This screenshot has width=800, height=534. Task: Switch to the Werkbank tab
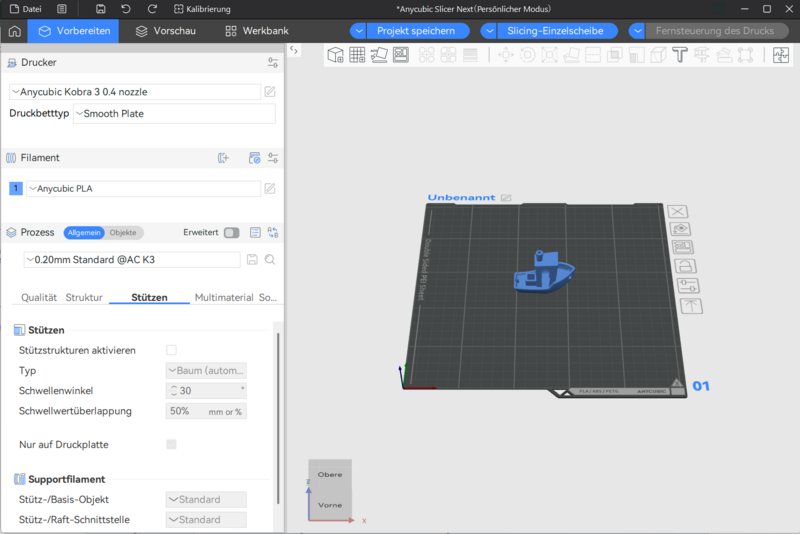(257, 31)
